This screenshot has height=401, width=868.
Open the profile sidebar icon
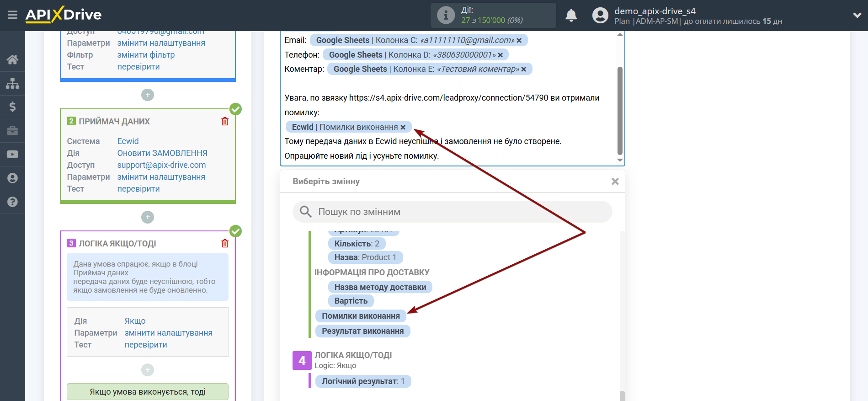(x=12, y=178)
